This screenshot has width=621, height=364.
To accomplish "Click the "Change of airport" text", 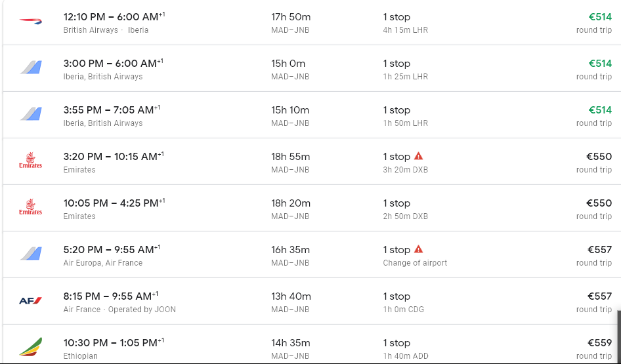I will pyautogui.click(x=415, y=263).
